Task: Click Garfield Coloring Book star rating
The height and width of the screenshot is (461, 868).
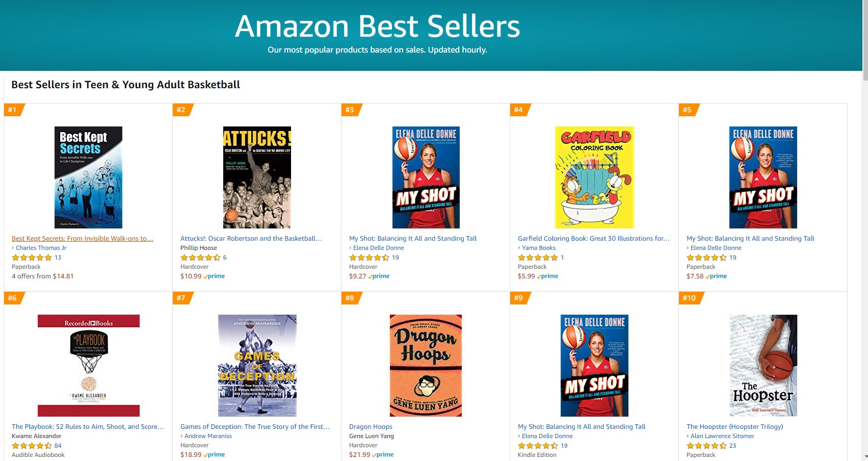Action: [538, 258]
